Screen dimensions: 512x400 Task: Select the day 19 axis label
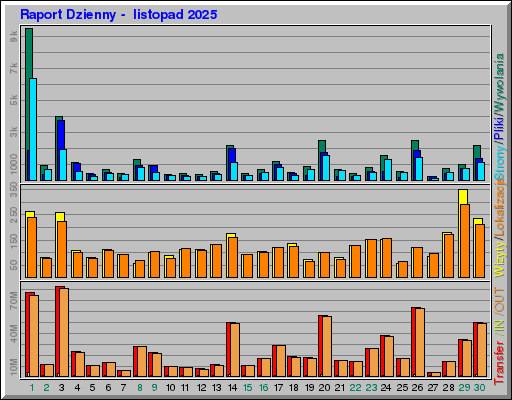(309, 388)
